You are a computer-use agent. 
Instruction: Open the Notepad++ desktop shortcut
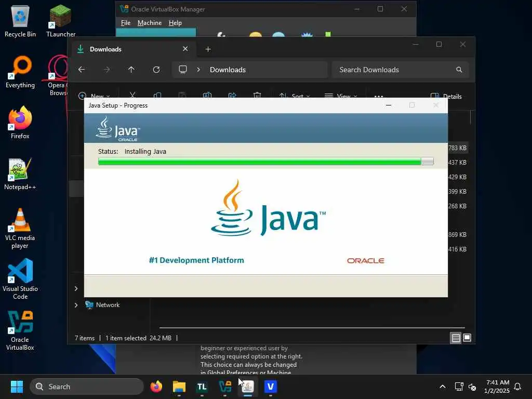[x=20, y=174]
